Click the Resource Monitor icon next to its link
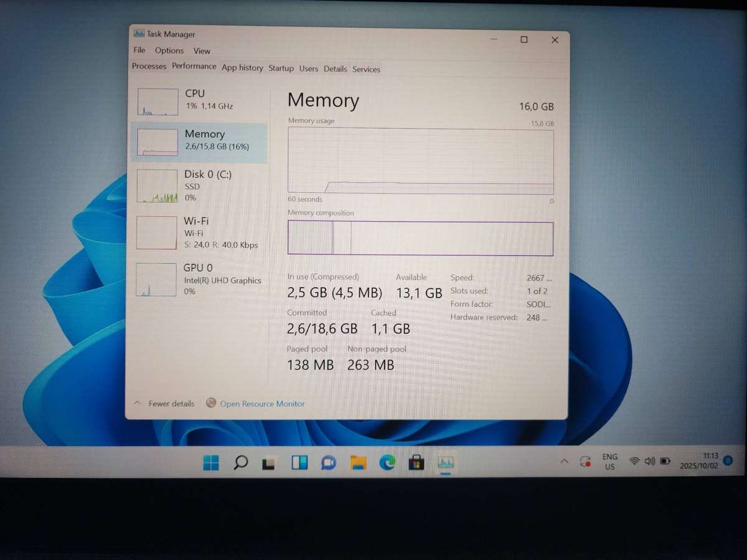The width and height of the screenshot is (747, 560). coord(212,404)
